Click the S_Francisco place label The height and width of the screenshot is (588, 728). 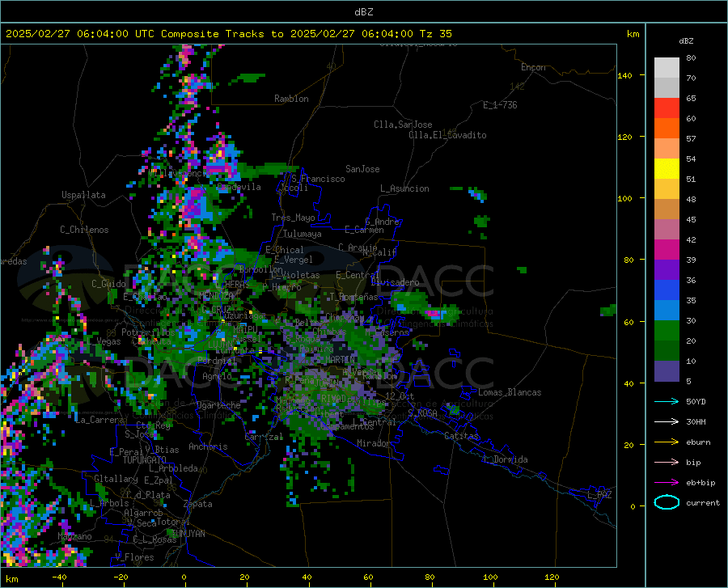click(x=318, y=179)
